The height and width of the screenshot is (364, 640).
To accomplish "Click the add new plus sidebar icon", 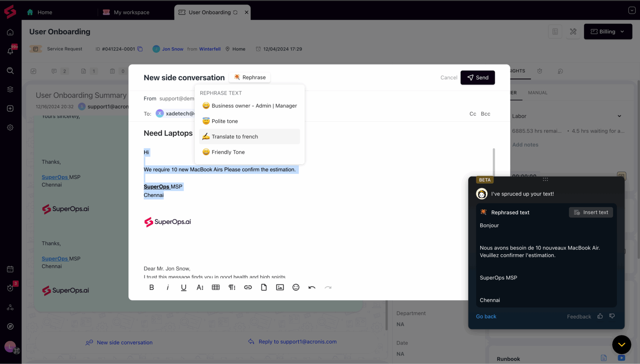I will [x=10, y=108].
